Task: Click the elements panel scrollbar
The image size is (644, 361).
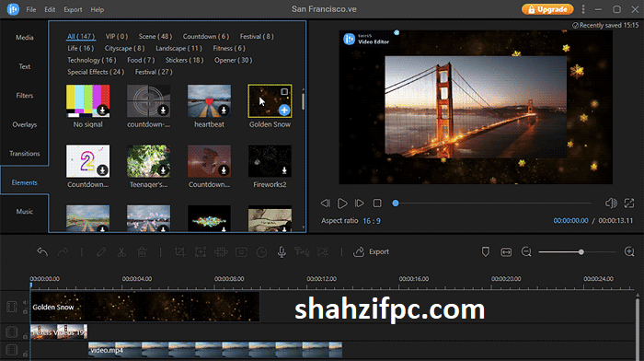Action: coord(303,101)
